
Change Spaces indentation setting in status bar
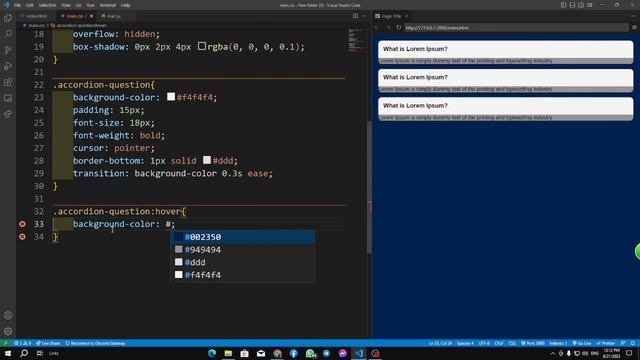point(465,343)
